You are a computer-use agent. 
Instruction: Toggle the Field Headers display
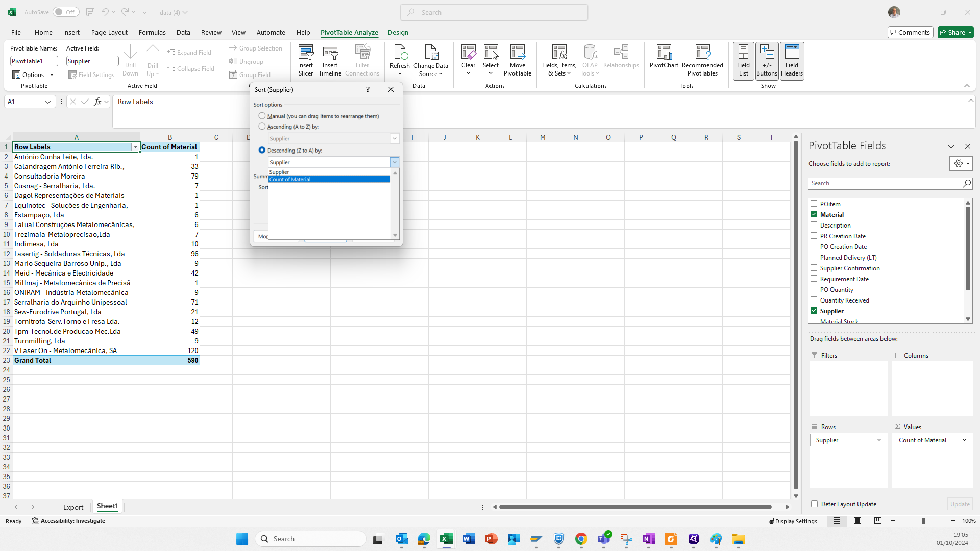pyautogui.click(x=792, y=60)
